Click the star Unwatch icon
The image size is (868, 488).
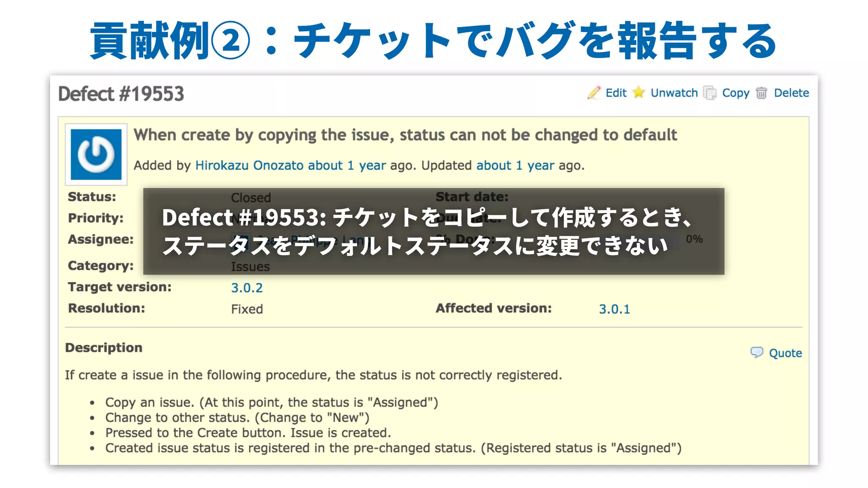[638, 92]
